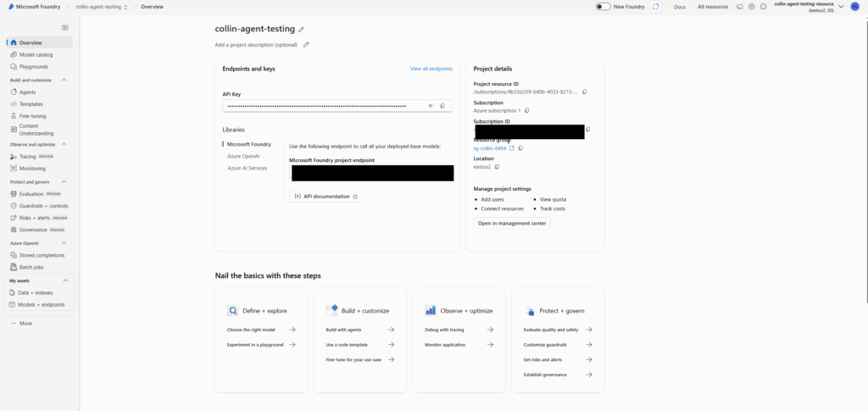Viewport: 868px width, 411px height.
Task: Click the user avatar in top right
Action: (x=855, y=7)
